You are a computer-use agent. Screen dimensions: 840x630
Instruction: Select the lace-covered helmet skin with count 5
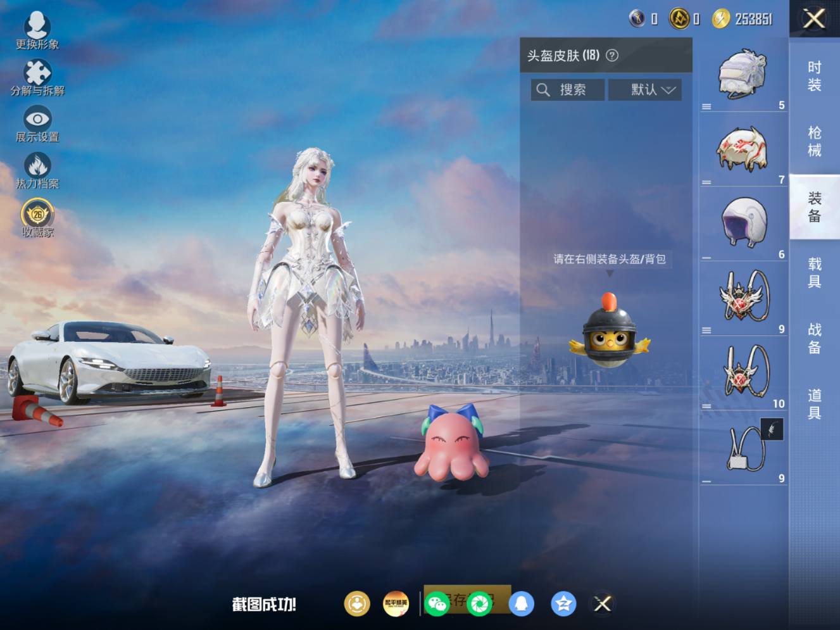click(x=743, y=75)
